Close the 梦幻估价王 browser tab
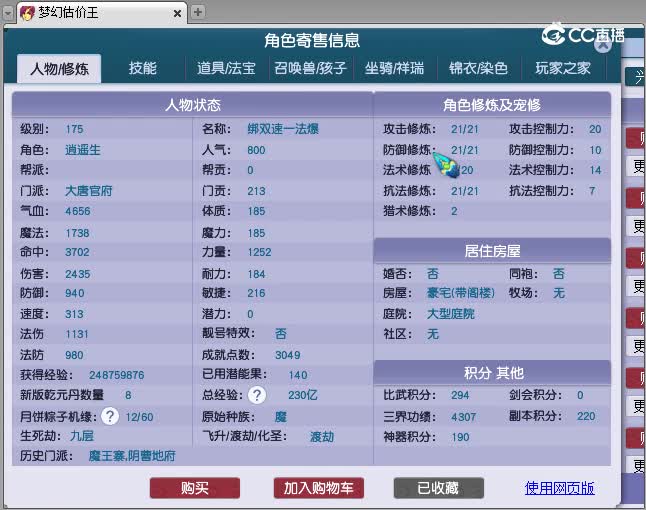This screenshot has width=646, height=510. pyautogui.click(x=177, y=14)
